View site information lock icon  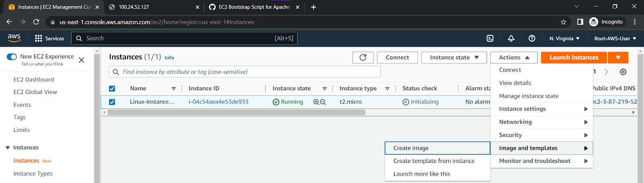tap(52, 22)
